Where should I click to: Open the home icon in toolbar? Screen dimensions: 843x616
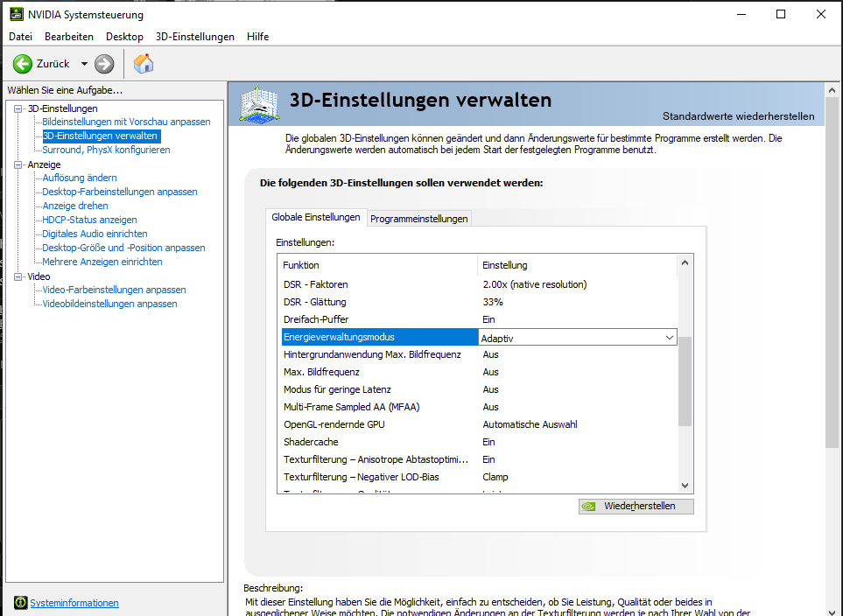pos(144,64)
